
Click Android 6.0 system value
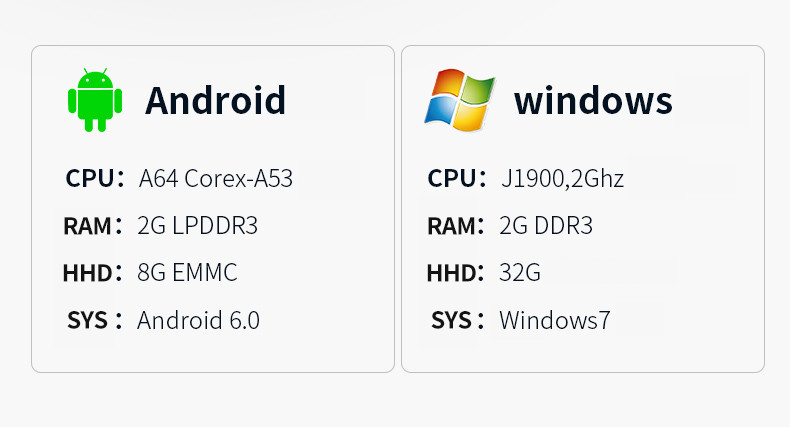[199, 320]
